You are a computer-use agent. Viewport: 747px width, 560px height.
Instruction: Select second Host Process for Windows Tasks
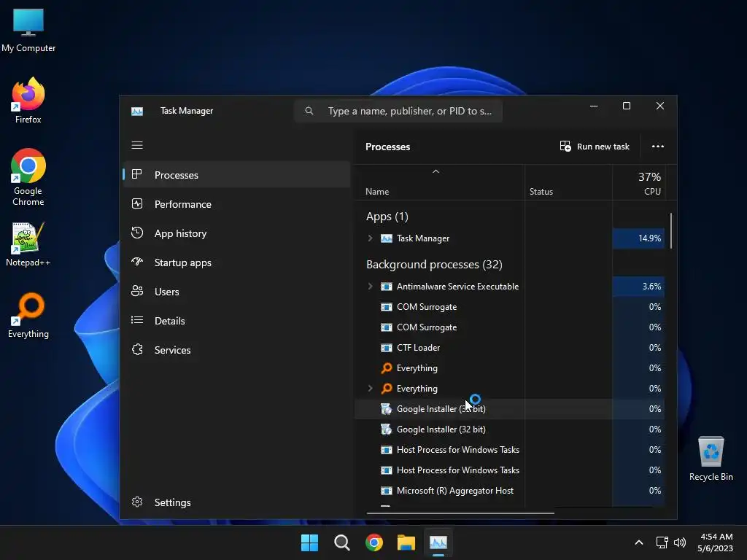coord(510,470)
